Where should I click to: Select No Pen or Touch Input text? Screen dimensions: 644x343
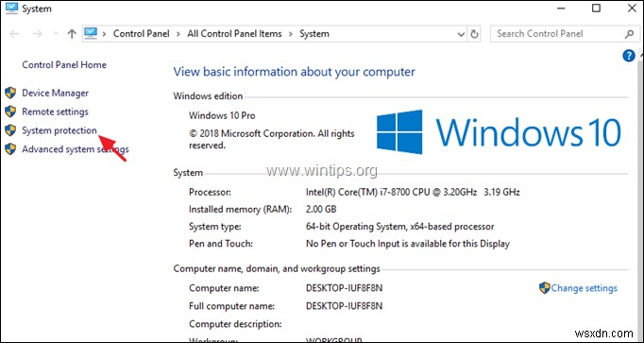[408, 244]
